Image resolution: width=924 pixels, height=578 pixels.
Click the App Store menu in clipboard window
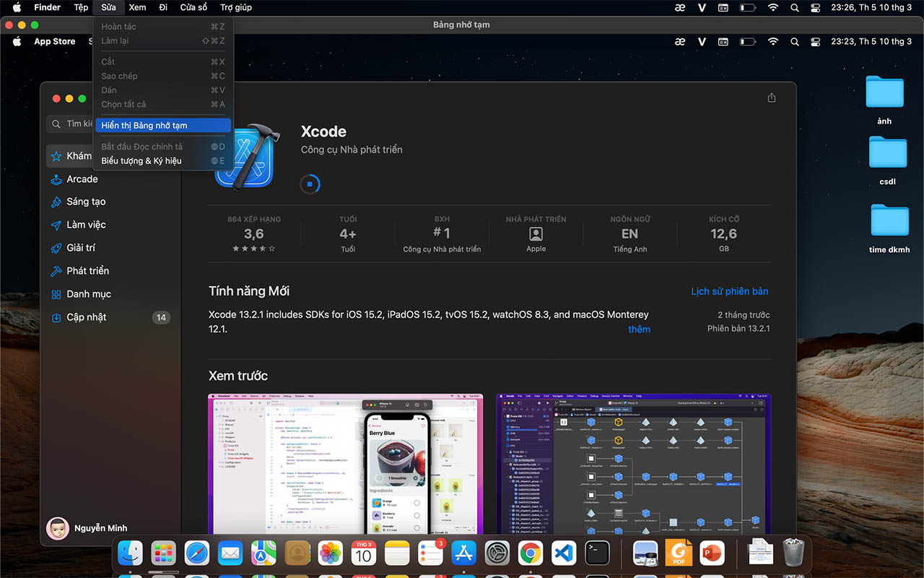55,41
